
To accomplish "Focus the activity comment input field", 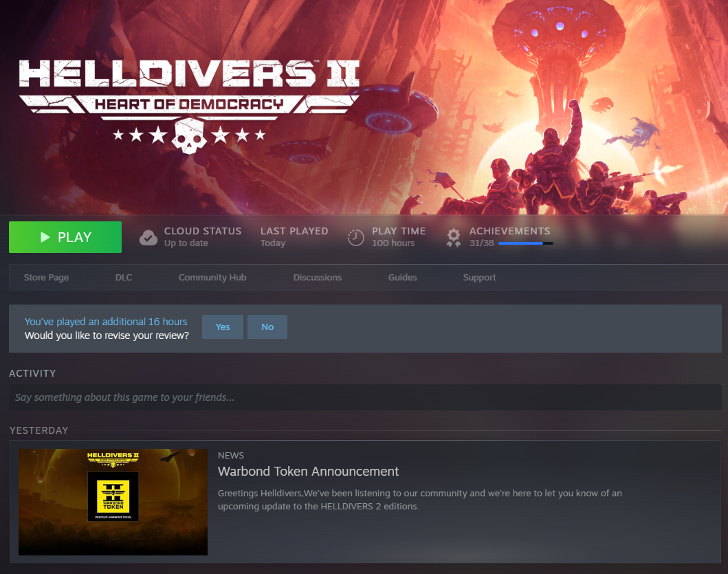I will (x=365, y=397).
